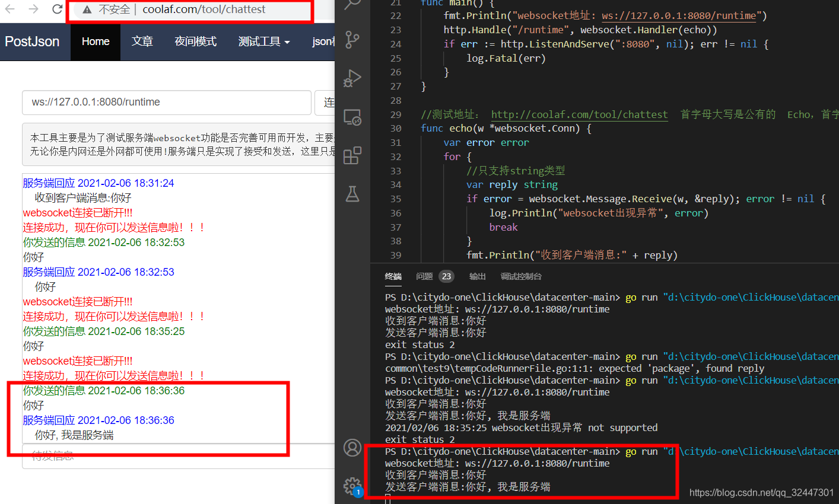Switch to the 终端 terminal tab
This screenshot has height=504, width=839.
click(x=393, y=276)
